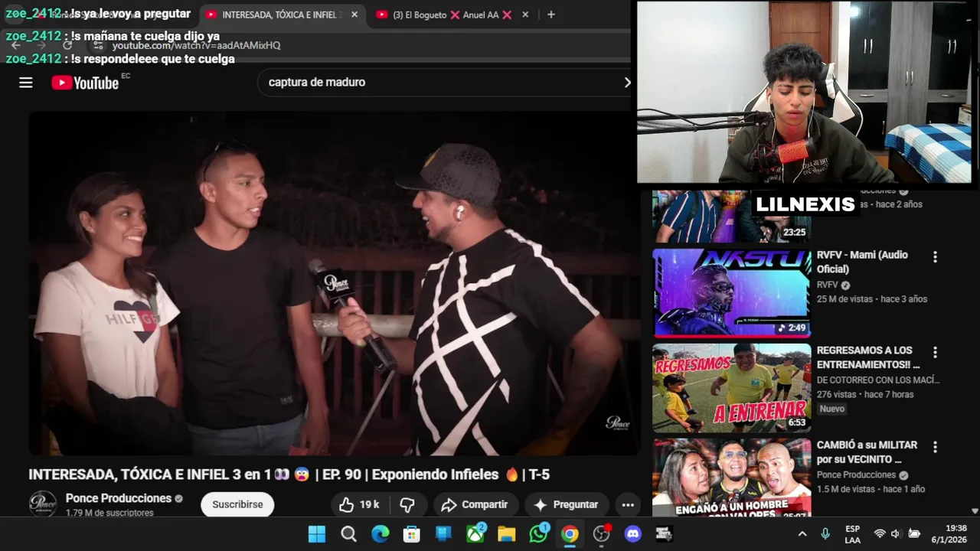Image resolution: width=980 pixels, height=551 pixels.
Task: Open the RVFV - Mami video thumbnail
Action: (731, 293)
